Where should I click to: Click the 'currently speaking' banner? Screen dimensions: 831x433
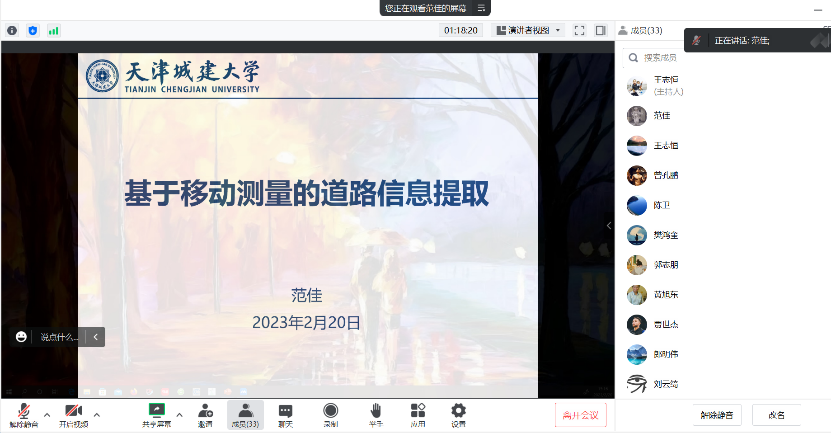pyautogui.click(x=757, y=40)
